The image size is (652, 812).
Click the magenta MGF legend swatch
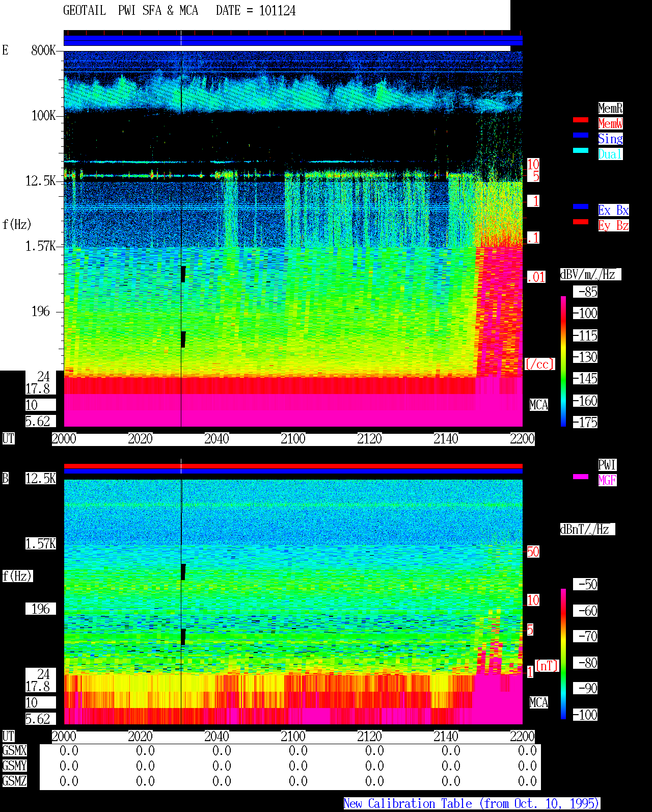pos(581,477)
